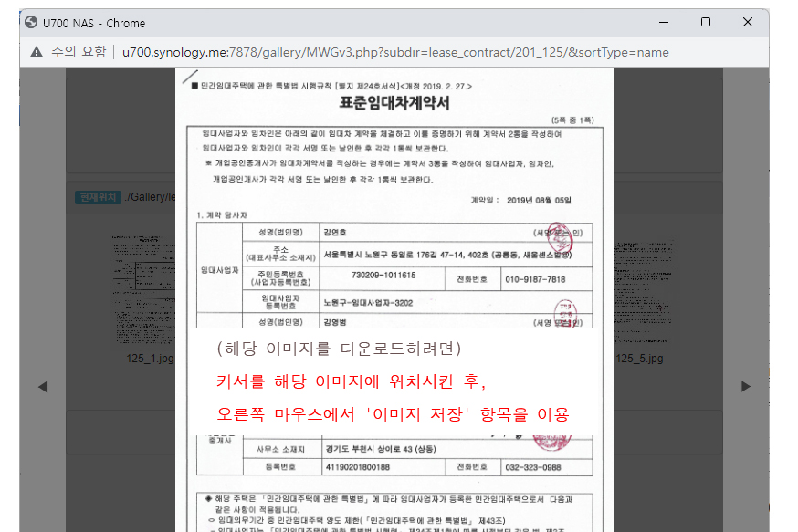Select the 125_1.jpg thumbnail image
This screenshot has height=532, width=798.
(142, 283)
